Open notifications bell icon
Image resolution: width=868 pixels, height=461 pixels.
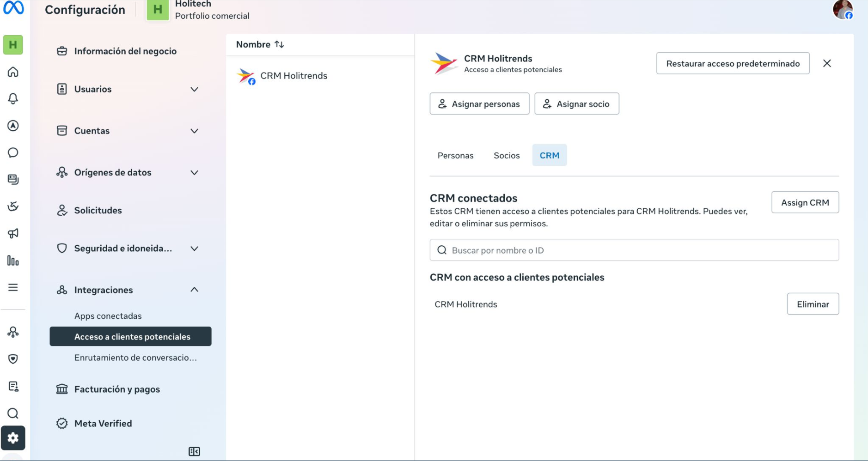13,98
